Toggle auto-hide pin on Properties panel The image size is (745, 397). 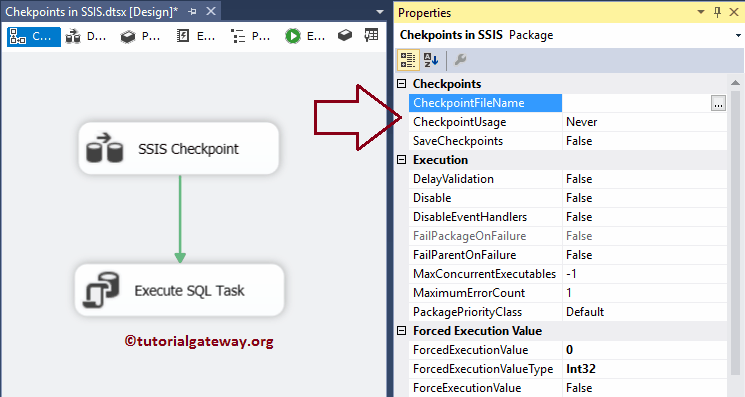717,12
